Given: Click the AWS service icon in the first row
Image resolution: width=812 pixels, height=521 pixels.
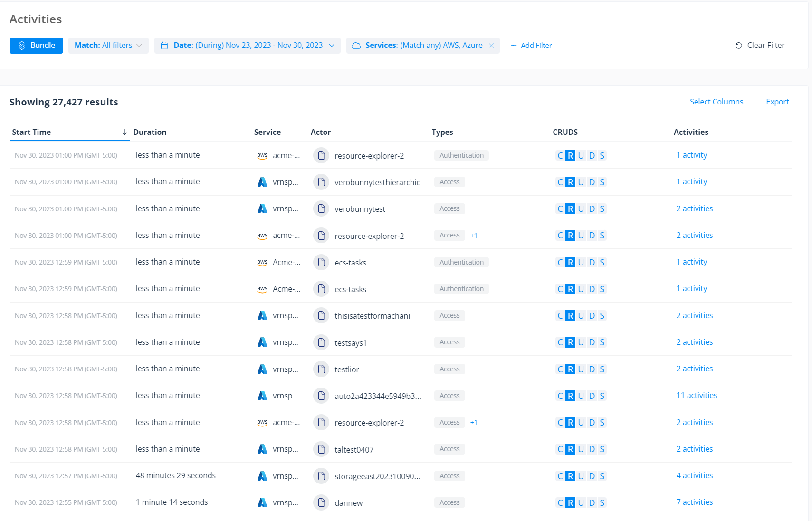Looking at the screenshot, I should click(x=262, y=155).
